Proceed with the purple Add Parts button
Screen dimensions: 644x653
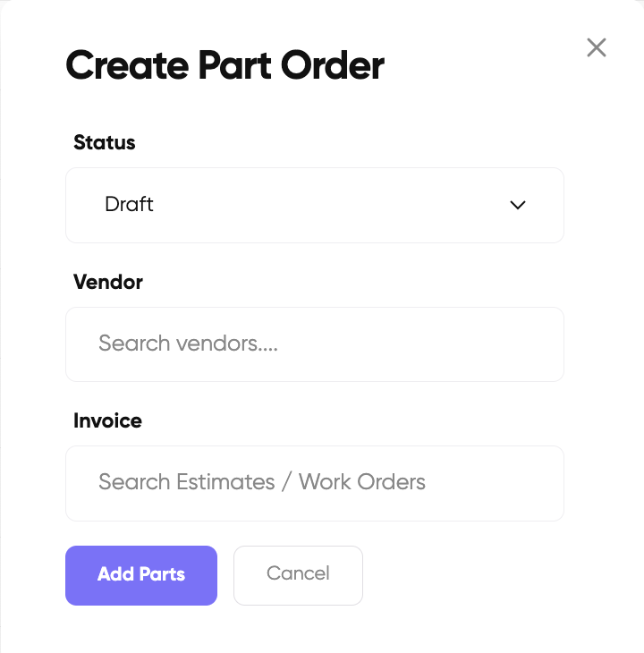click(x=141, y=575)
